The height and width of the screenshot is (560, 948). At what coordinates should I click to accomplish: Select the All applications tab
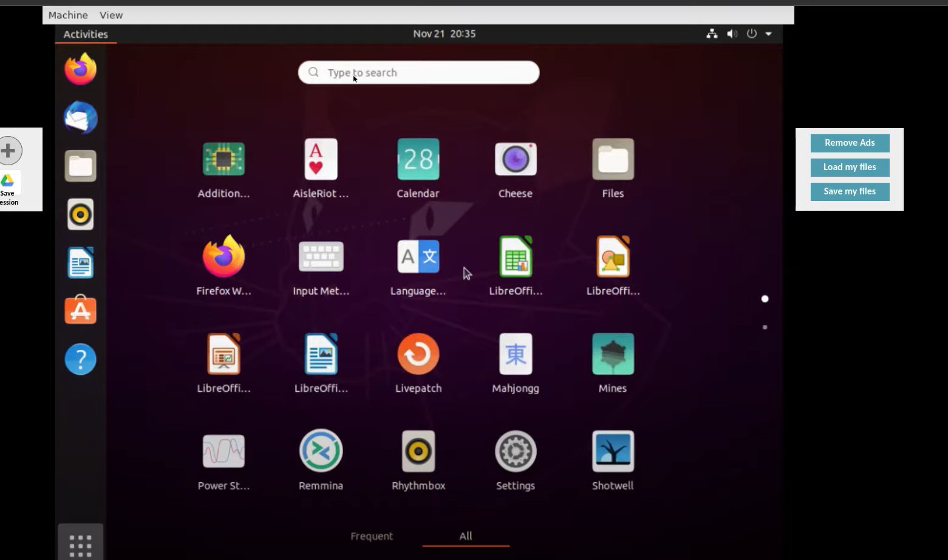tap(466, 536)
